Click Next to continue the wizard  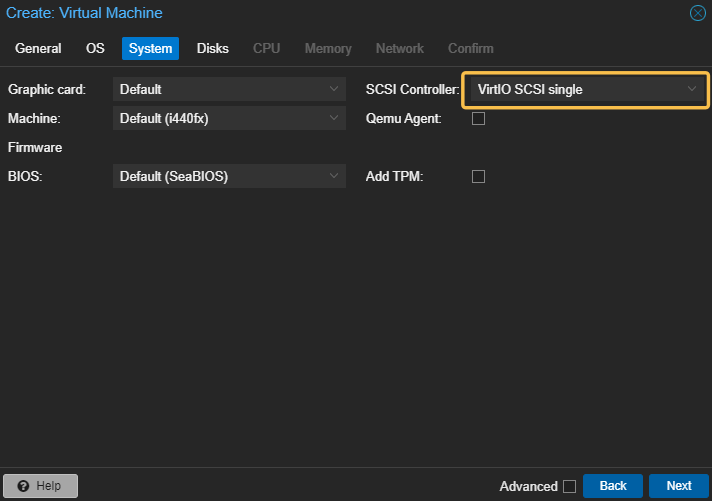(x=678, y=486)
